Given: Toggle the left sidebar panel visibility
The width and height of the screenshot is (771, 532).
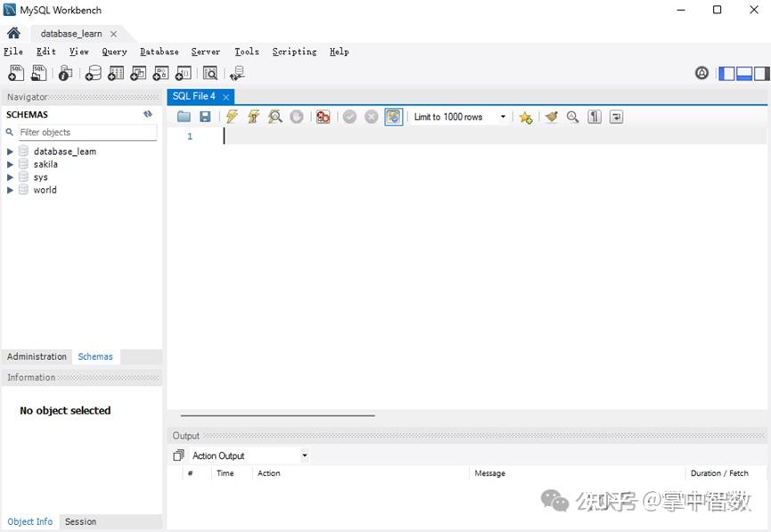Looking at the screenshot, I should [x=726, y=73].
